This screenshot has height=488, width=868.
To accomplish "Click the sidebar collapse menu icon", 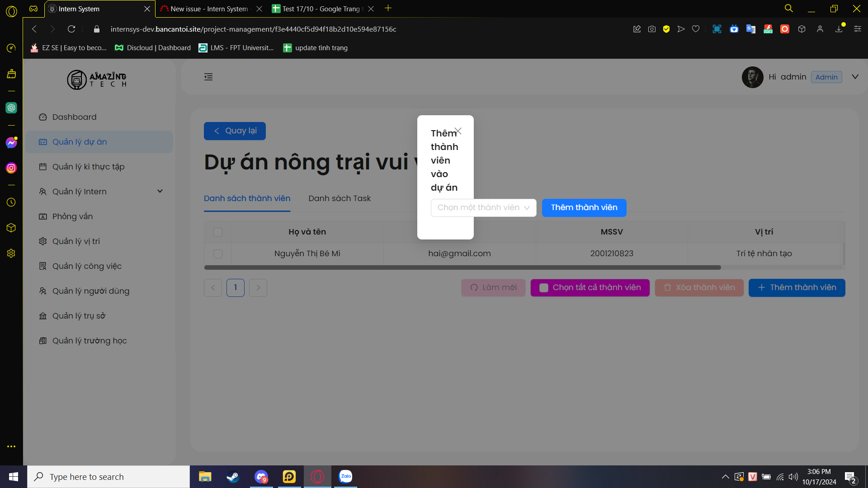I will (208, 77).
